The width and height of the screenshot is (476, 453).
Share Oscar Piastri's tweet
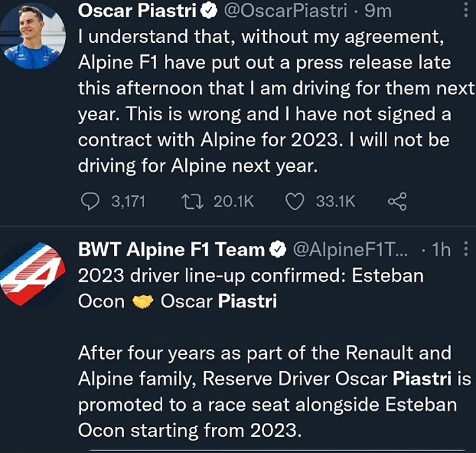click(397, 201)
